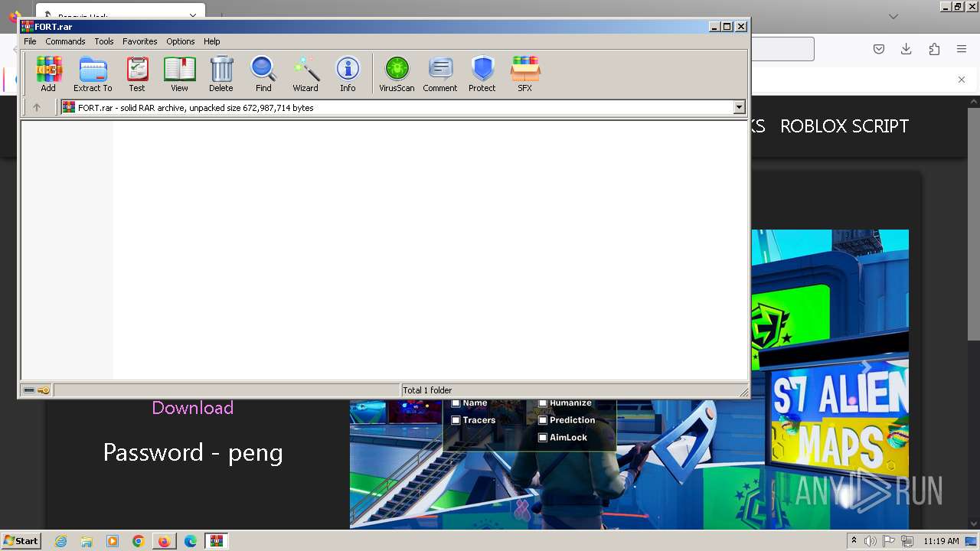Screen dimensions: 980x551
Task: Click the Delete trash icon
Action: 221,74
